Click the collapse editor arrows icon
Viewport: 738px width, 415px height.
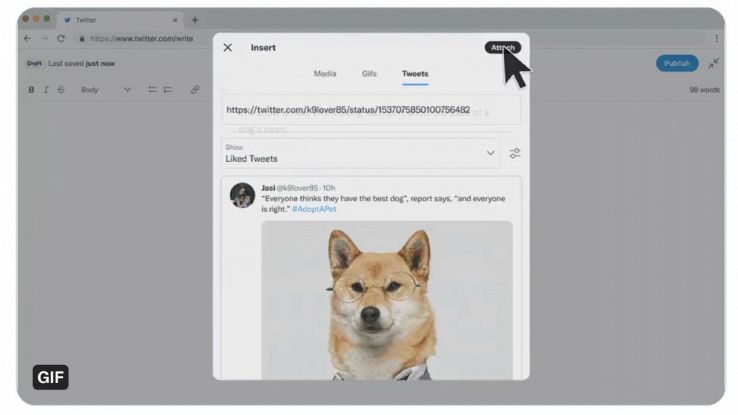click(x=714, y=64)
